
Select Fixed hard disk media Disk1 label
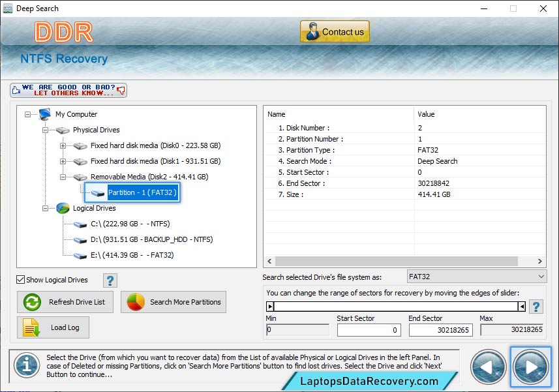pyautogui.click(x=155, y=162)
